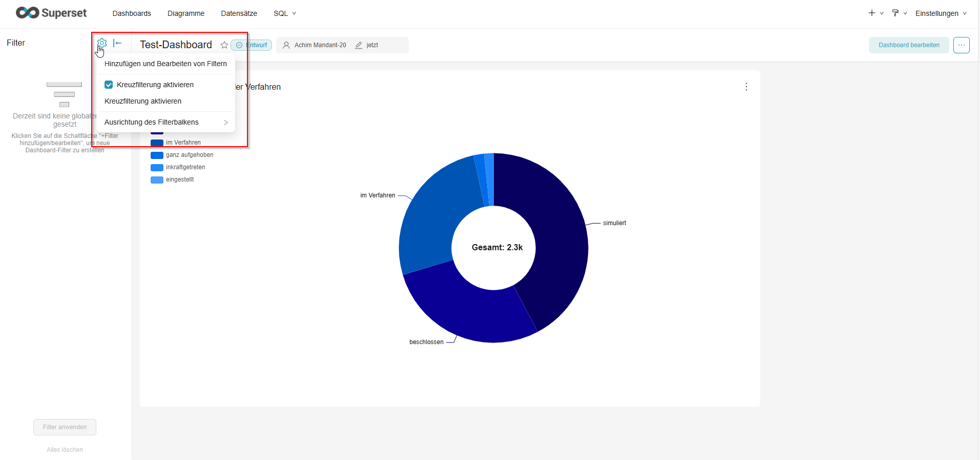Click the pencil edit icon near 'jetzt'
The height and width of the screenshot is (460, 980).
(x=359, y=45)
